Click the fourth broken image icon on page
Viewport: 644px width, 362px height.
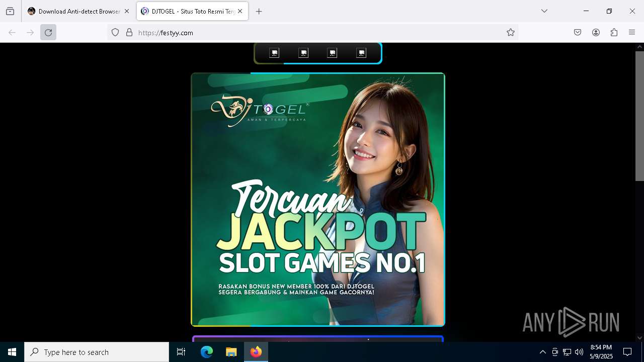point(361,53)
